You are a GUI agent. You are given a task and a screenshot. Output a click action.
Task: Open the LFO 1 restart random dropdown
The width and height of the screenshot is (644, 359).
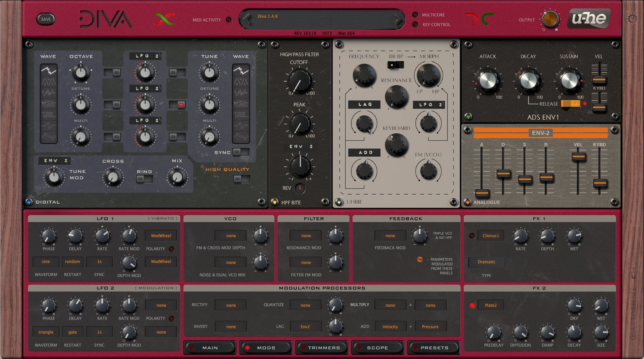pos(72,262)
